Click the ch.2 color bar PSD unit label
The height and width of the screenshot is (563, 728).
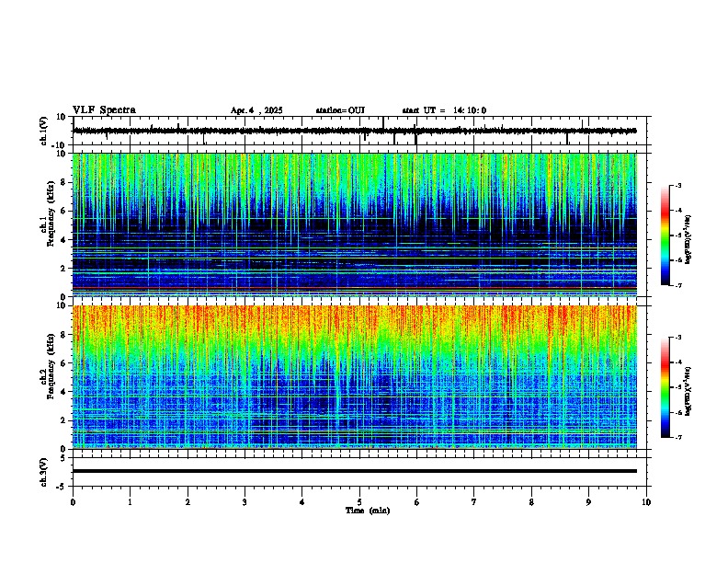688,391
